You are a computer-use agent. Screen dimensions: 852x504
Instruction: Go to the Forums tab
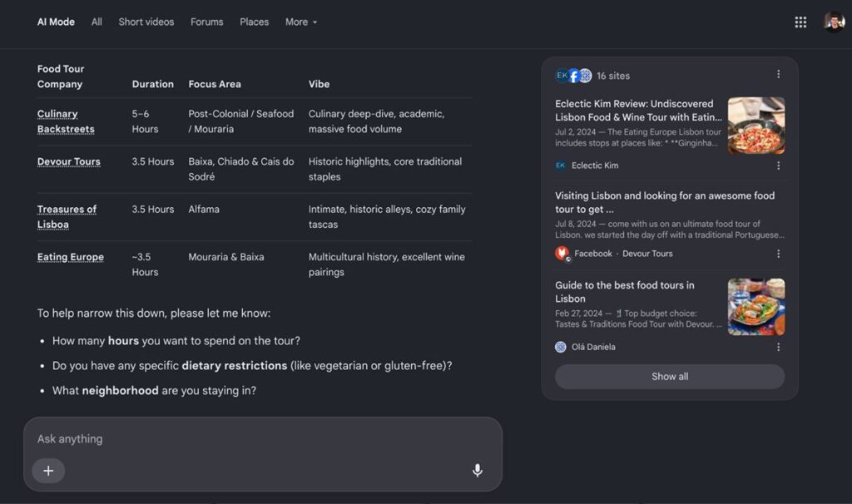pyautogui.click(x=207, y=22)
